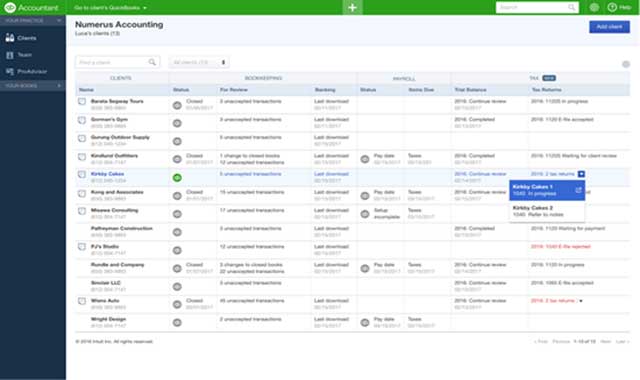This screenshot has width=640, height=380.
Task: Sort by the Tax Returns column header
Action: (x=546, y=90)
